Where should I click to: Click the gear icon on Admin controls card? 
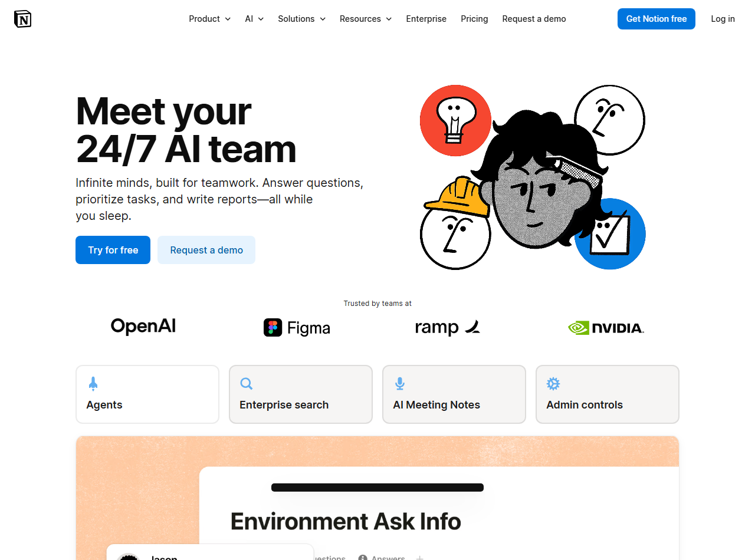pos(553,384)
